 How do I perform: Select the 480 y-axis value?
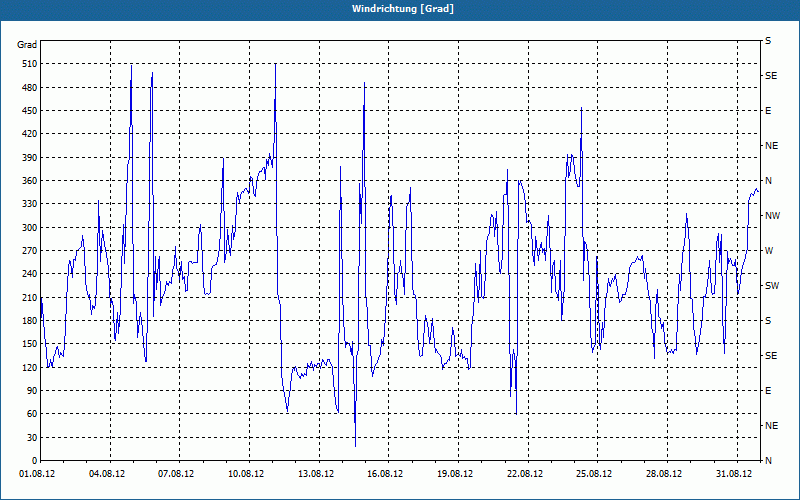tap(30, 88)
